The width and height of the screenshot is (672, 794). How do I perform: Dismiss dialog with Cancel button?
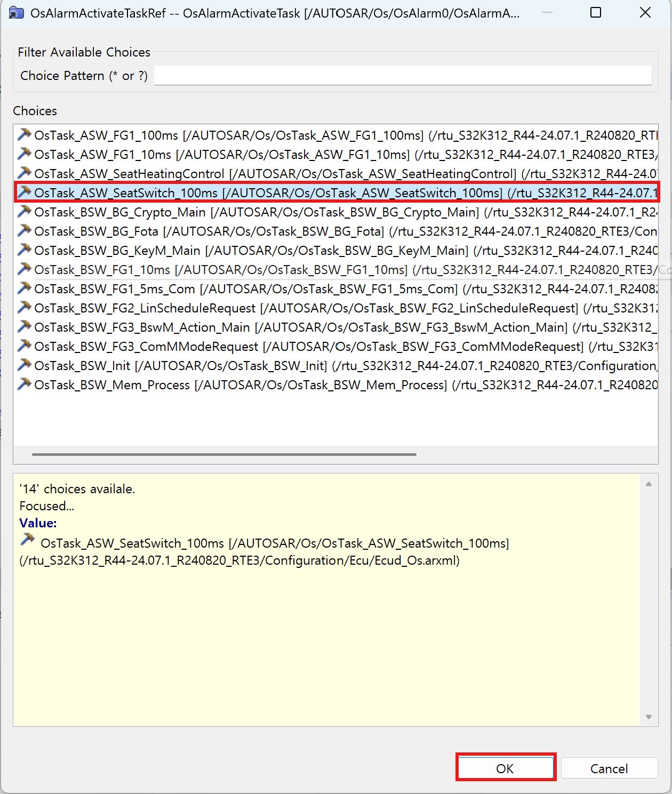point(609,768)
